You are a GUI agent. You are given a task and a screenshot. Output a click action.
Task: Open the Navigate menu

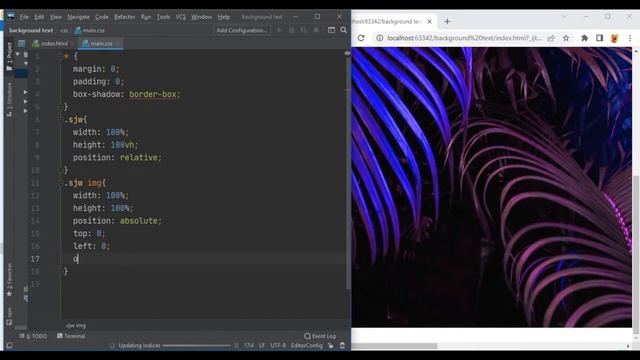tap(78, 17)
